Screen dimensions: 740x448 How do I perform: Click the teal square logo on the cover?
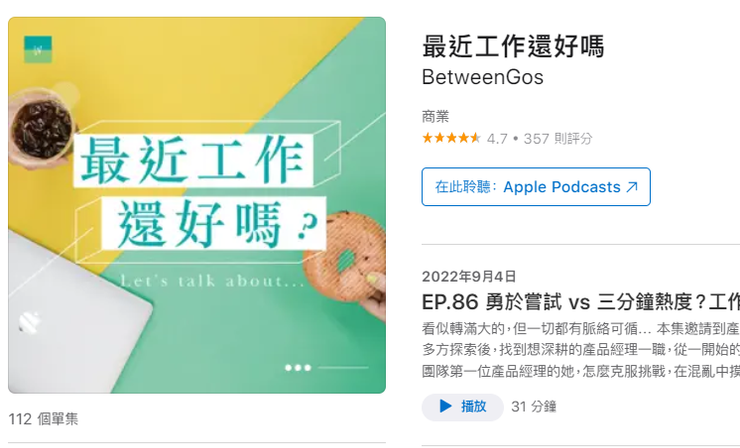pos(38,49)
